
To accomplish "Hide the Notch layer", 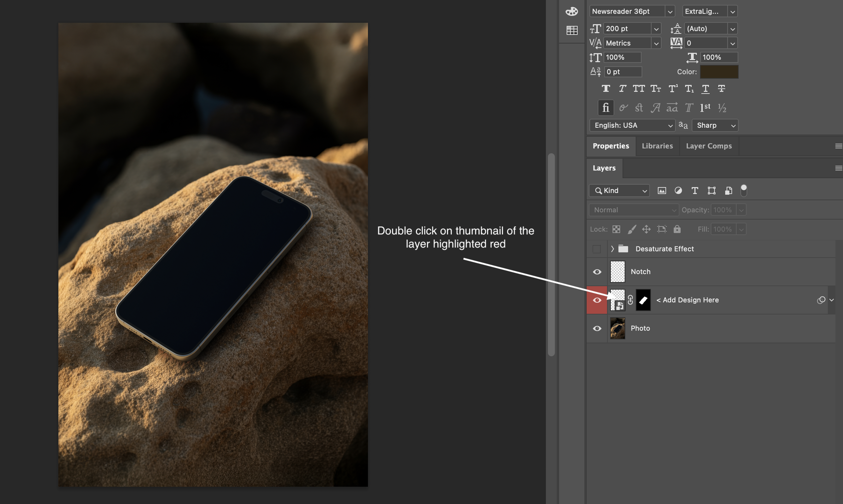I will [597, 272].
